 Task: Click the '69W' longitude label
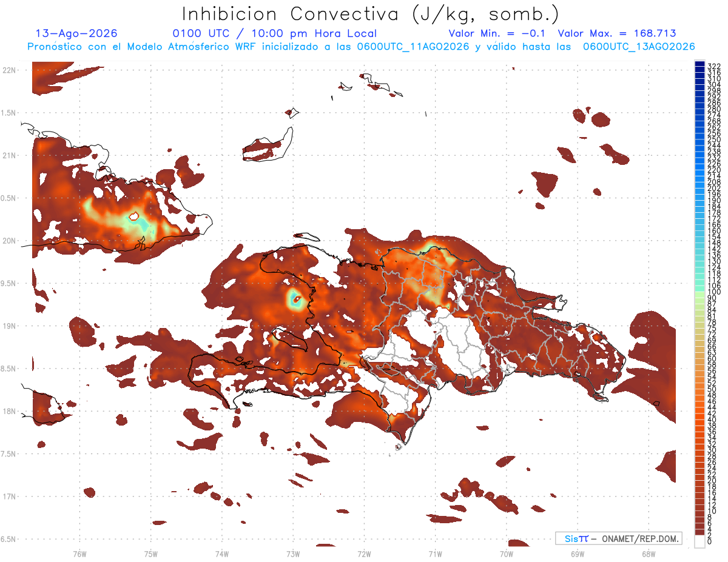tap(577, 554)
